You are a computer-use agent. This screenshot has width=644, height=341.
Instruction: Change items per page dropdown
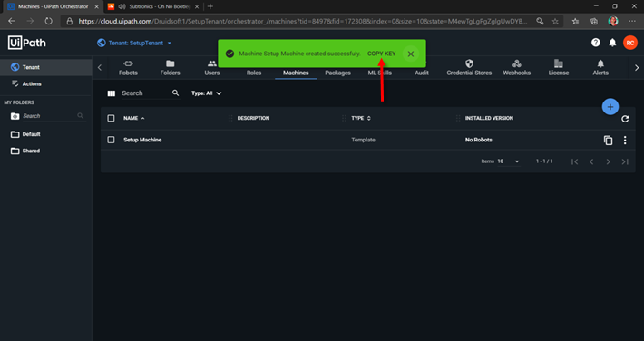[509, 161]
